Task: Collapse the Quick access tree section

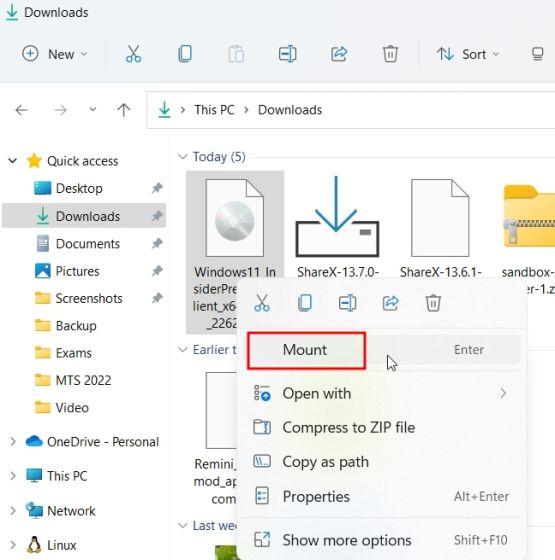Action: [x=12, y=161]
